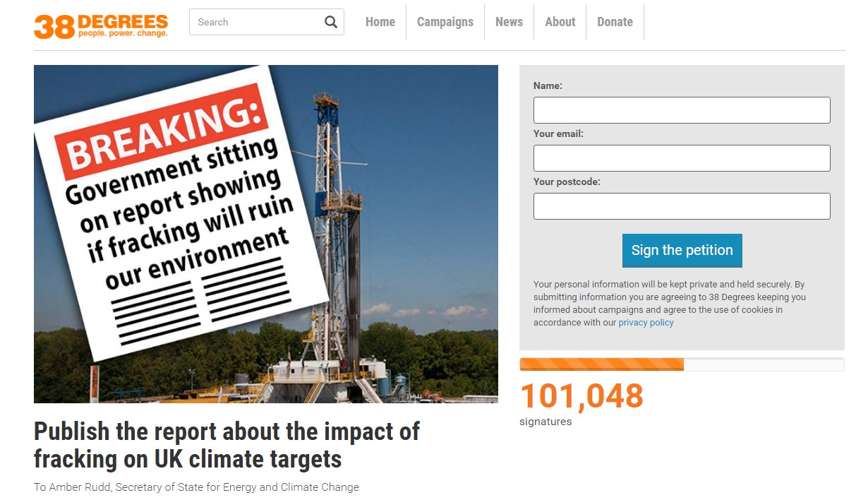Click inside the Search box
The height and width of the screenshot is (500, 868).
click(254, 22)
